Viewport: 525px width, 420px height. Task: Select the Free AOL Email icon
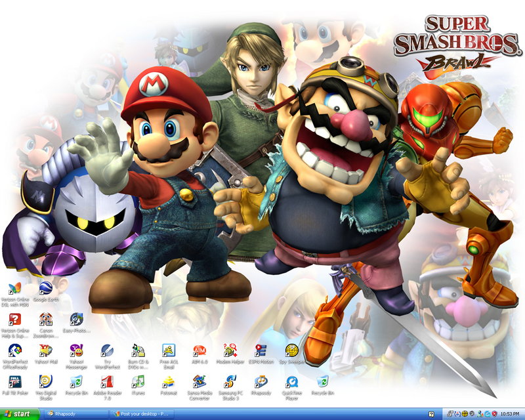point(169,357)
